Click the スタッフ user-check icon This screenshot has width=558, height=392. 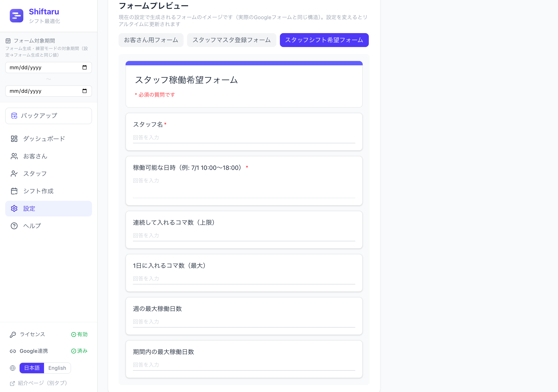tap(14, 174)
